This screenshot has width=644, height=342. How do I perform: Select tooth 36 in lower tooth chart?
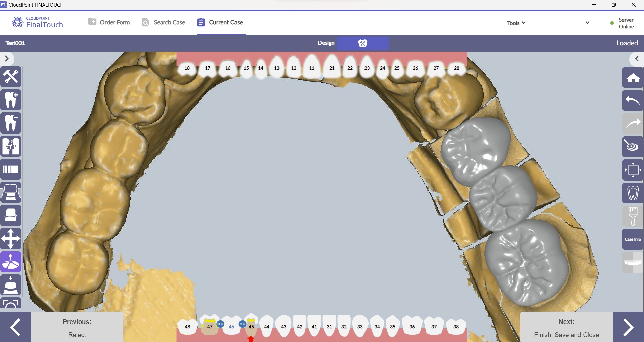tap(412, 326)
